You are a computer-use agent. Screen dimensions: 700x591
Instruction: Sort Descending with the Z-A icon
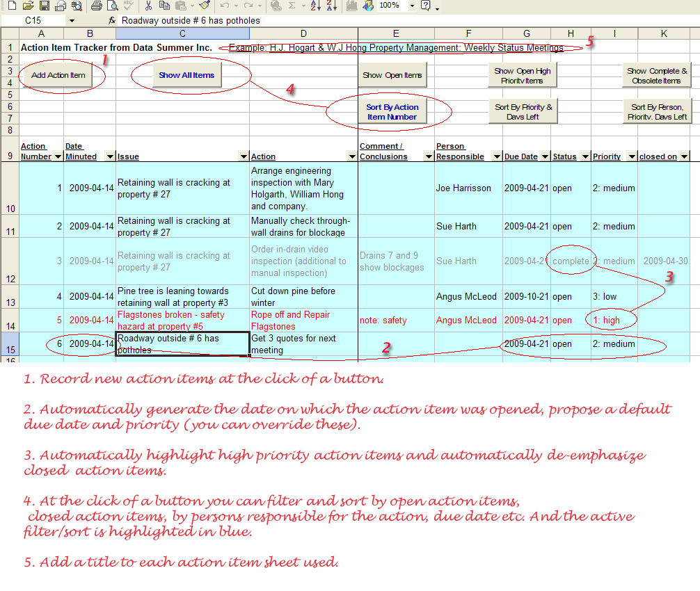[332, 6]
